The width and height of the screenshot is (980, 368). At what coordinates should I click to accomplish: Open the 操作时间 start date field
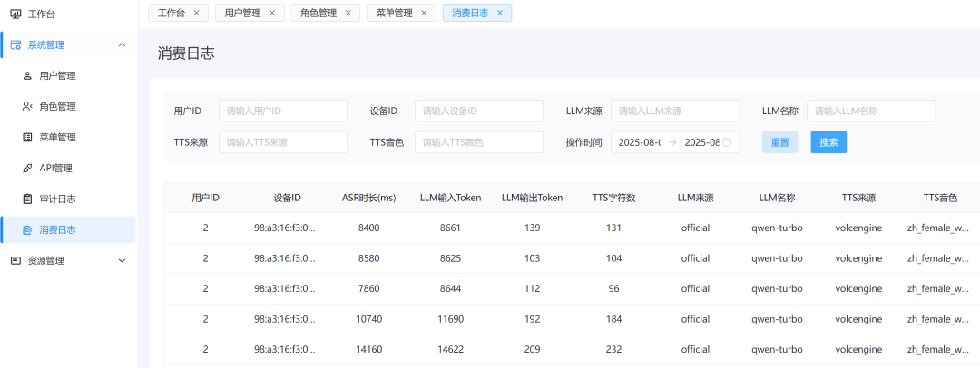(639, 142)
